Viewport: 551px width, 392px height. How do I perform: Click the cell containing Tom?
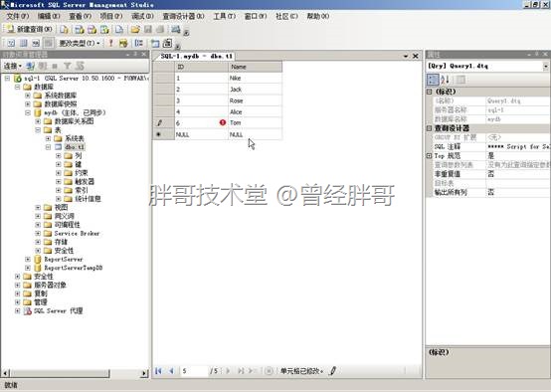click(256, 122)
